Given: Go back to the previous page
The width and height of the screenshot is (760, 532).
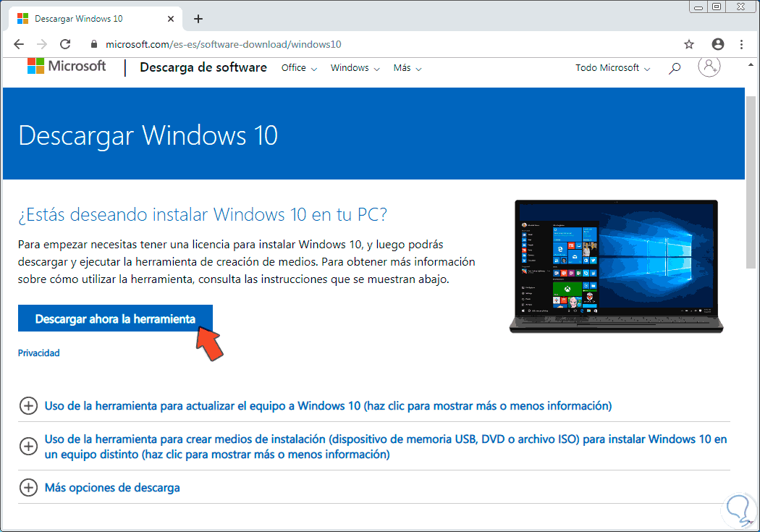Looking at the screenshot, I should point(19,45).
